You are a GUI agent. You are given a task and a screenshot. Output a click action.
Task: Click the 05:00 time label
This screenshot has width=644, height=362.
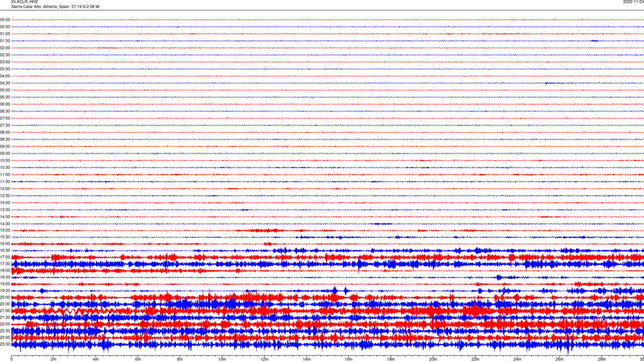(5, 90)
